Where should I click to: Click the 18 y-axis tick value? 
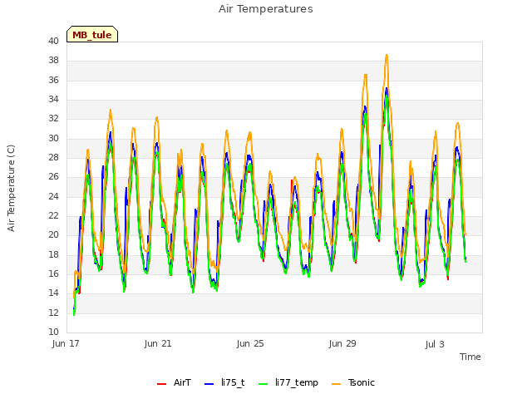tap(53, 254)
